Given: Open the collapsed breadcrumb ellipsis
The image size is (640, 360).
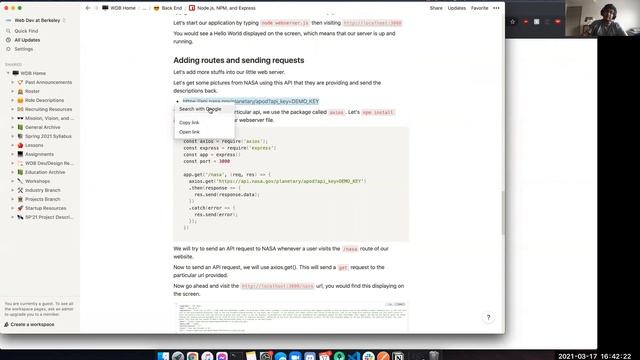Looking at the screenshot, I should pos(144,8).
